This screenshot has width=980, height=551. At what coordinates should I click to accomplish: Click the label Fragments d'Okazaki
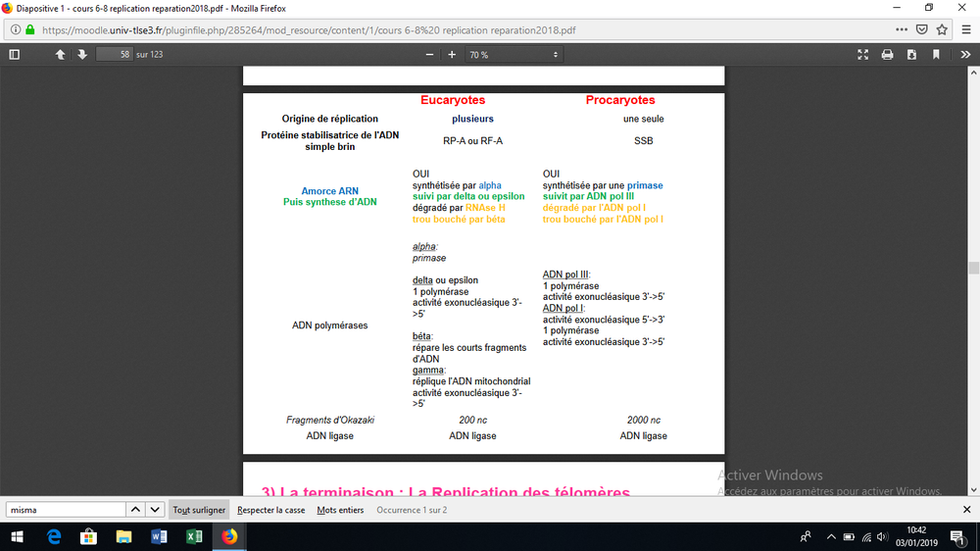coord(330,421)
